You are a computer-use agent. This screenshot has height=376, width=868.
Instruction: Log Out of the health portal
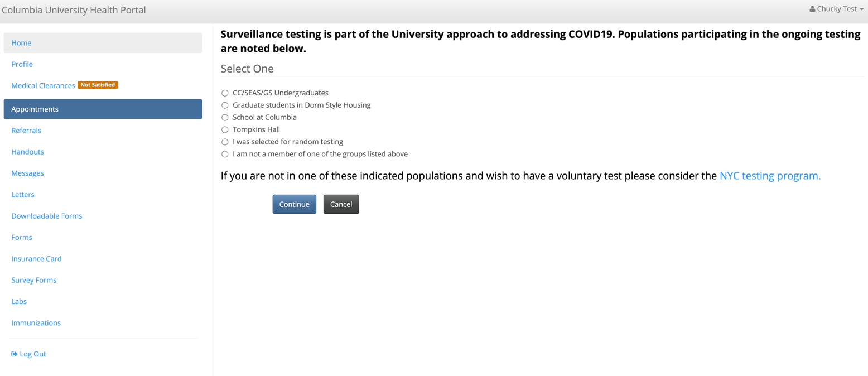pos(32,353)
